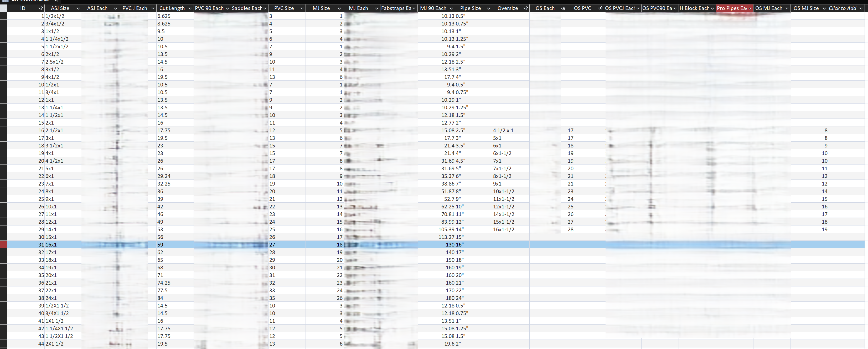This screenshot has height=349, width=868.
Task: Open the Pipe Size column filter dropdown
Action: click(x=488, y=8)
